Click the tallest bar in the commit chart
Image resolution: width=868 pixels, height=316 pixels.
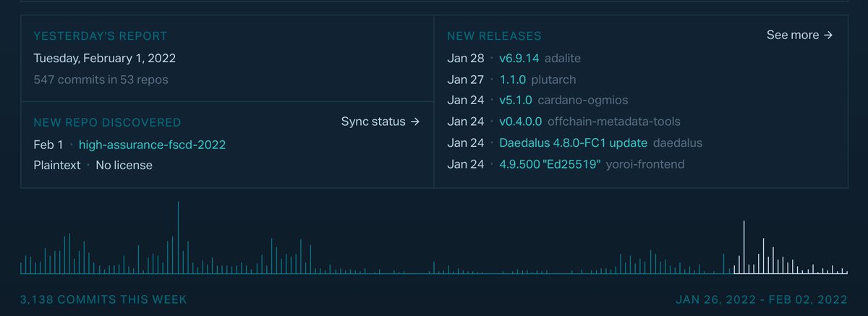[178, 238]
